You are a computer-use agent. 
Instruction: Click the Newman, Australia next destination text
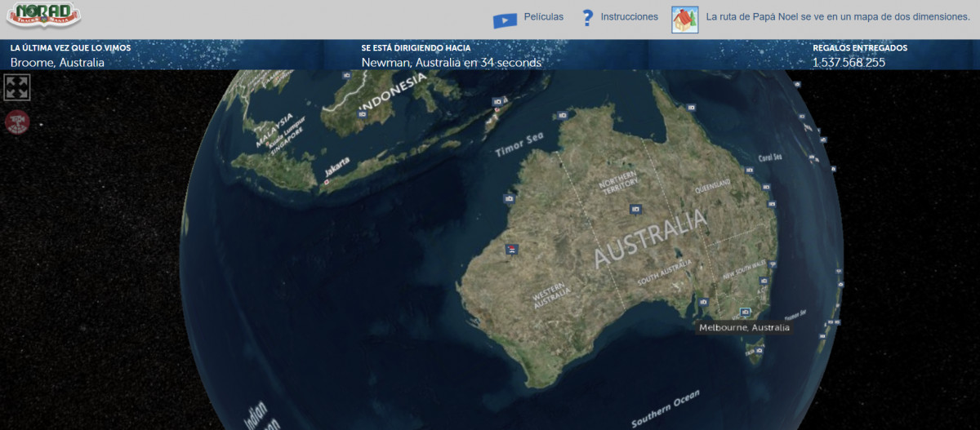point(451,63)
